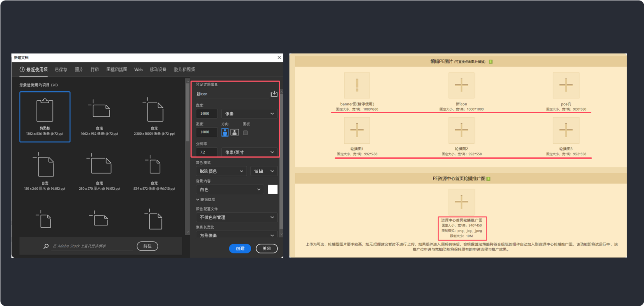644x306 pixels.
Task: Click green info badge beside PE资源中心首页轮播推广图
Action: point(488,179)
